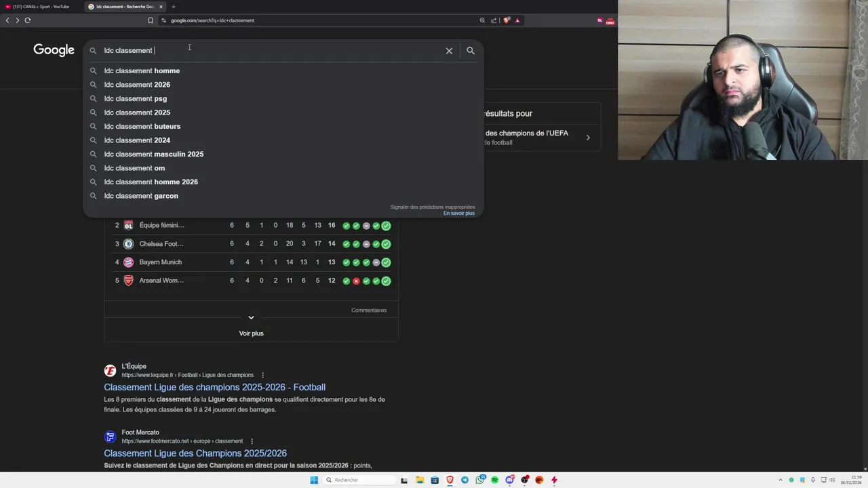Select suggestion 'ldc classement 2026'

click(283, 85)
